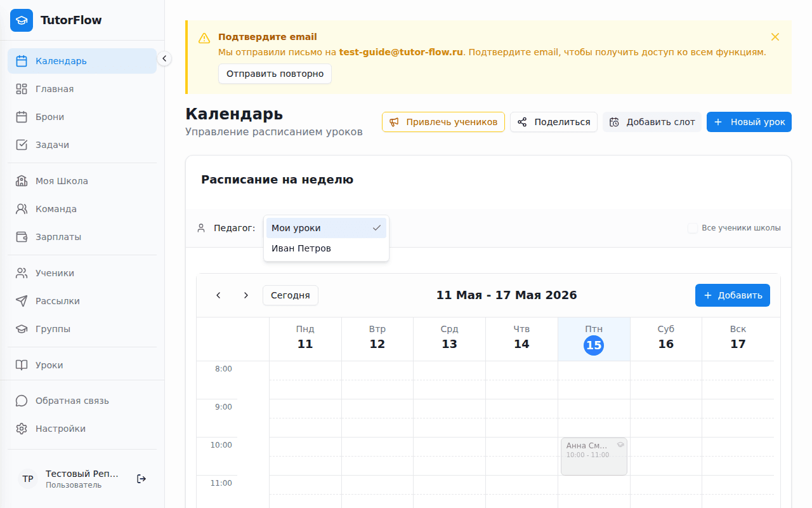Screen dimensions: 812x508
Task: Click the blue Добавить button
Action: pos(733,295)
